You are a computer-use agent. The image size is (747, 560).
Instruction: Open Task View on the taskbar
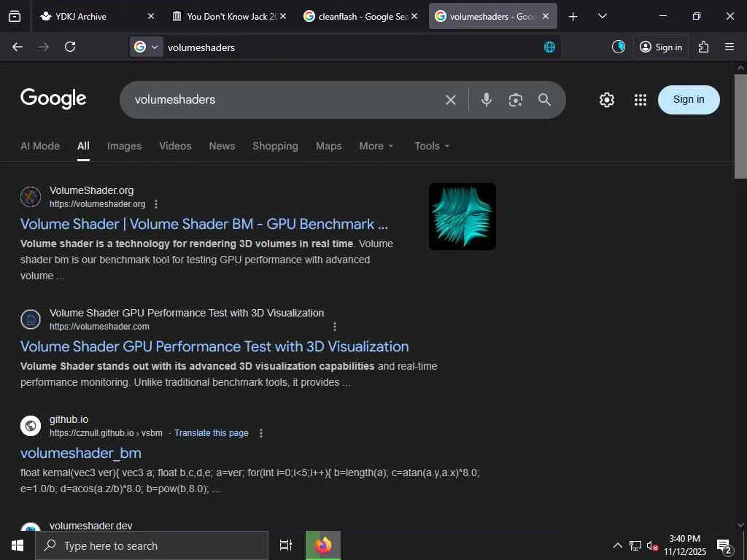(x=285, y=545)
